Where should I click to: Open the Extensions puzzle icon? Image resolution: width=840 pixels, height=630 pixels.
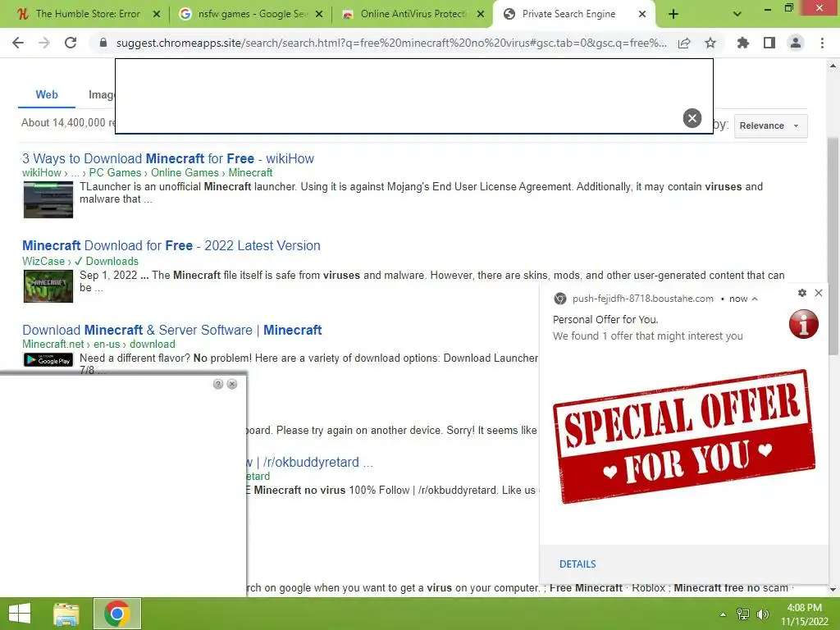click(x=743, y=43)
